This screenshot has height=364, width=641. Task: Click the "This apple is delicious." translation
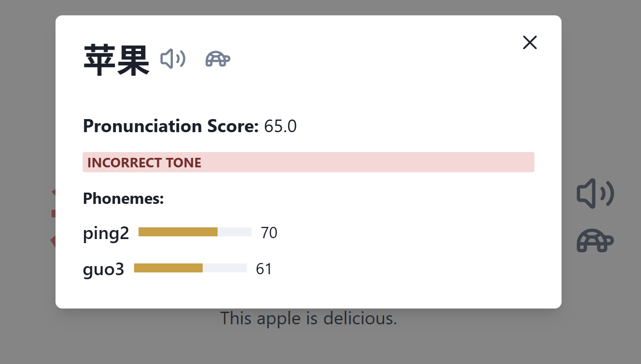[308, 318]
